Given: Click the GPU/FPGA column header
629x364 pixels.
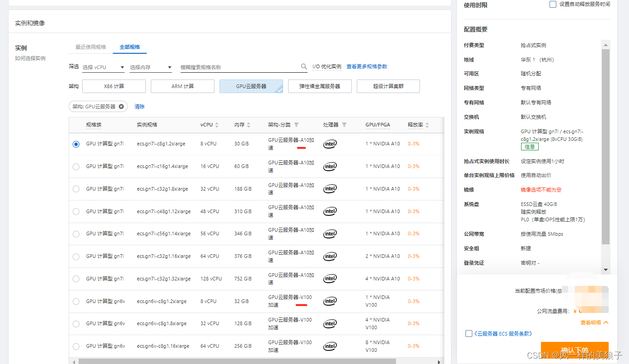Looking at the screenshot, I should coord(378,125).
